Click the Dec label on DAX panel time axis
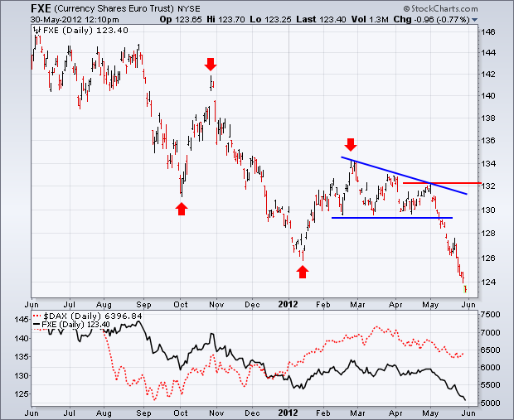This screenshot has width=514, height=420. click(252, 413)
